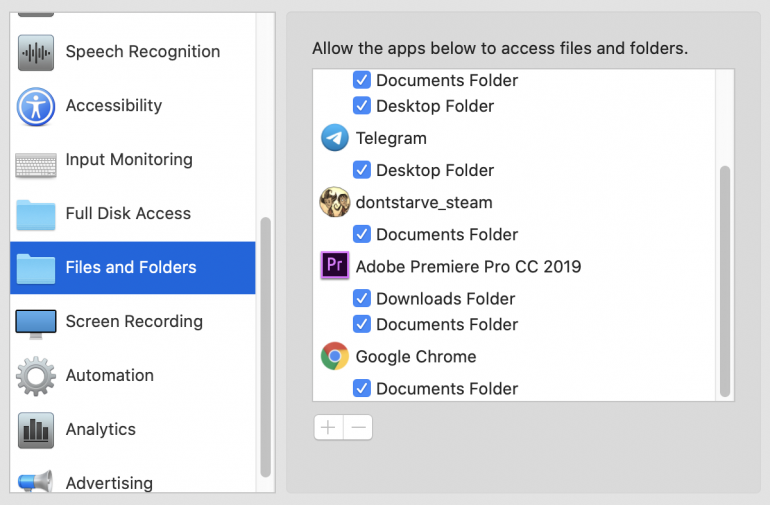Uncheck Documents Folder under dontstarve_steam

click(362, 234)
